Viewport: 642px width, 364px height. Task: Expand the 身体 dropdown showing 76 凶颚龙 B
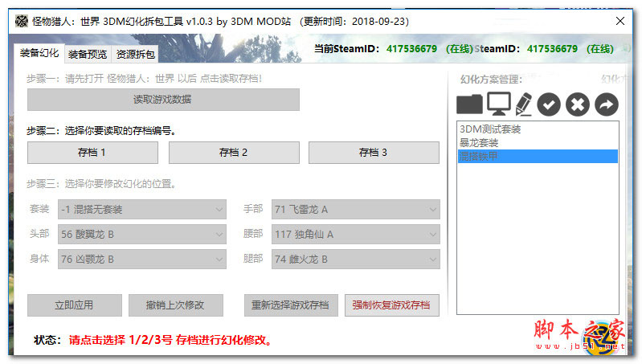coord(141,260)
